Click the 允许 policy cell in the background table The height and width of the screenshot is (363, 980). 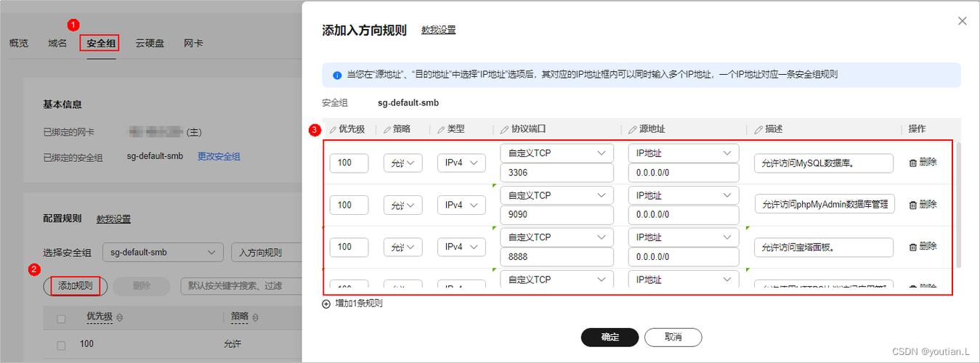tap(234, 345)
